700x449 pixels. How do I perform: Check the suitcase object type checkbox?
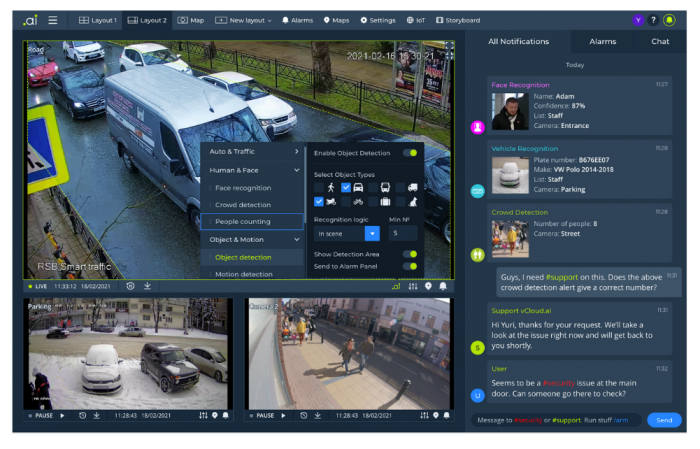(373, 202)
